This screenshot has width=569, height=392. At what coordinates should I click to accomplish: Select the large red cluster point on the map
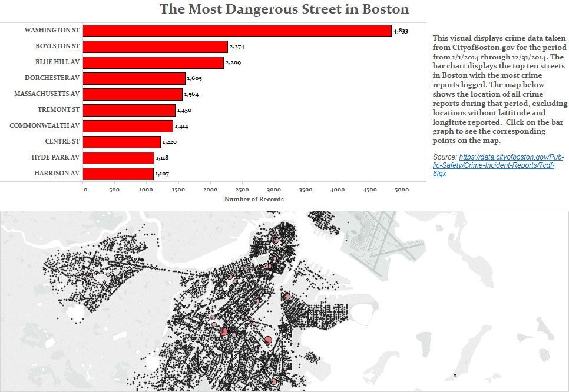223,333
